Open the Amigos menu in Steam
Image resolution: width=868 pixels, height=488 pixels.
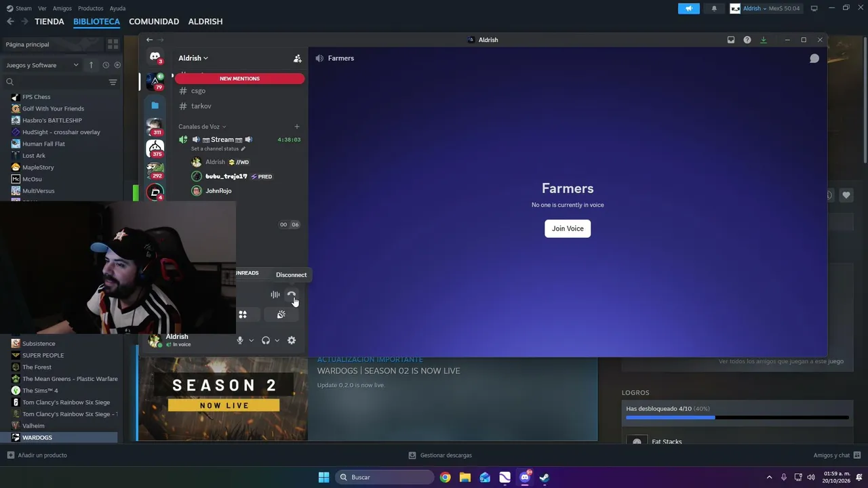62,9
